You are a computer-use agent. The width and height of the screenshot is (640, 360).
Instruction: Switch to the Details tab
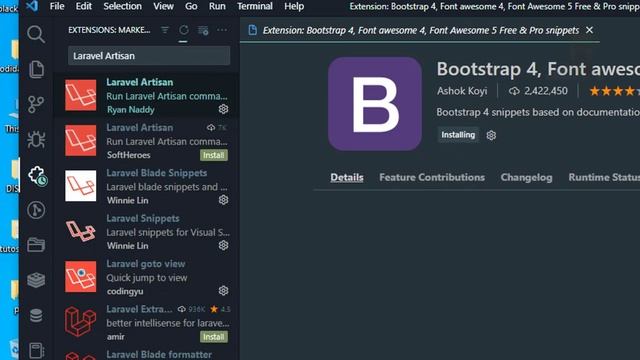347,178
